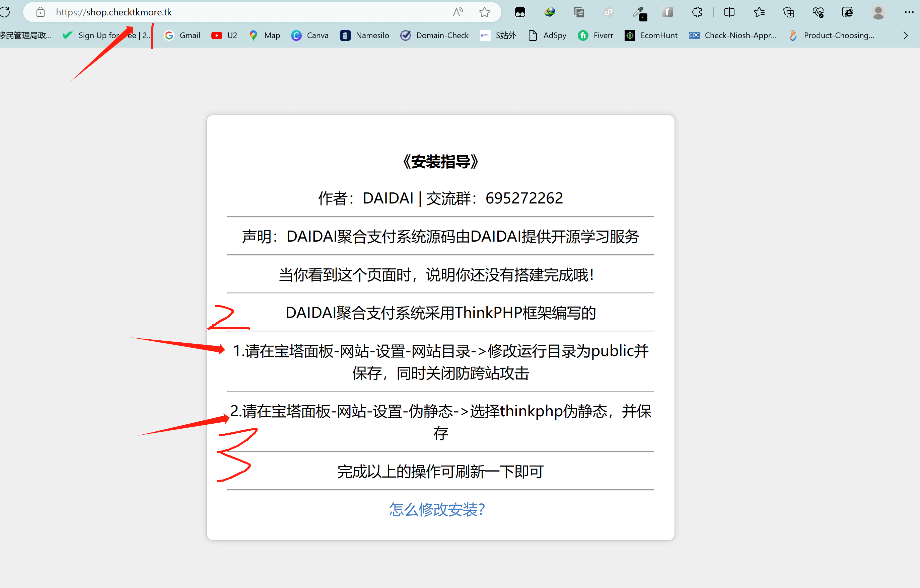View site information via the lock icon

coord(41,12)
